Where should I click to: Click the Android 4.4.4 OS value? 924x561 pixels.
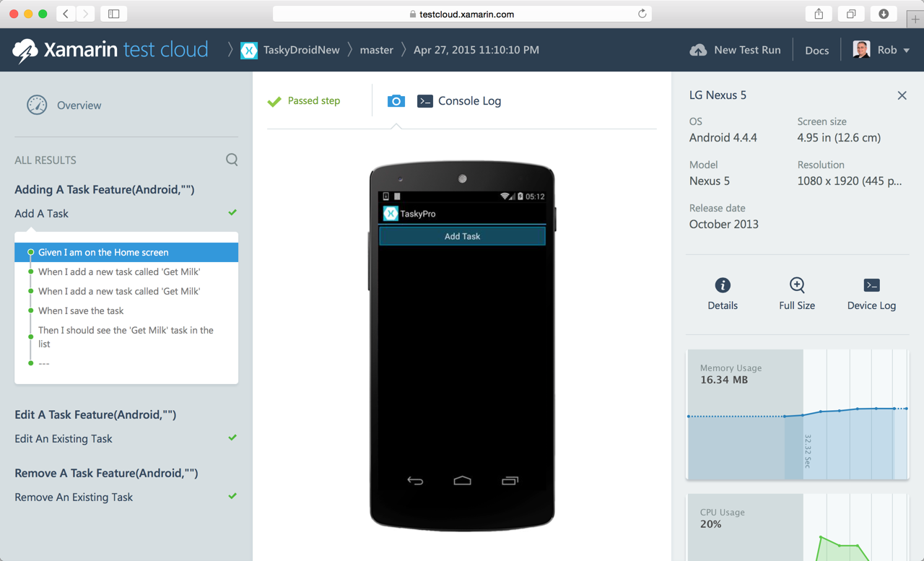(x=723, y=138)
